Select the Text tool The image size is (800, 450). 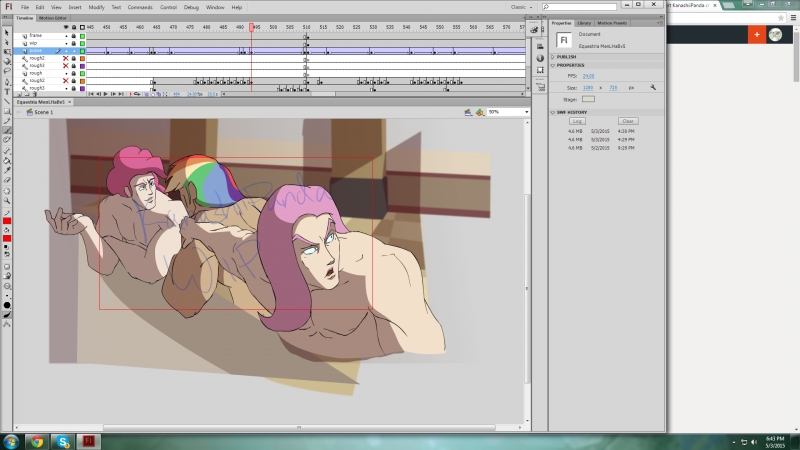pos(7,91)
